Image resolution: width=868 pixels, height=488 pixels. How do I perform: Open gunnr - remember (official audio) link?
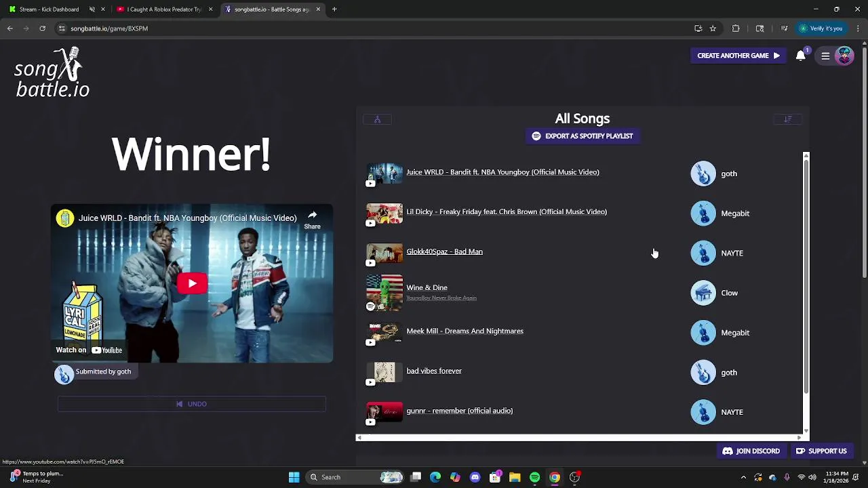coord(459,411)
